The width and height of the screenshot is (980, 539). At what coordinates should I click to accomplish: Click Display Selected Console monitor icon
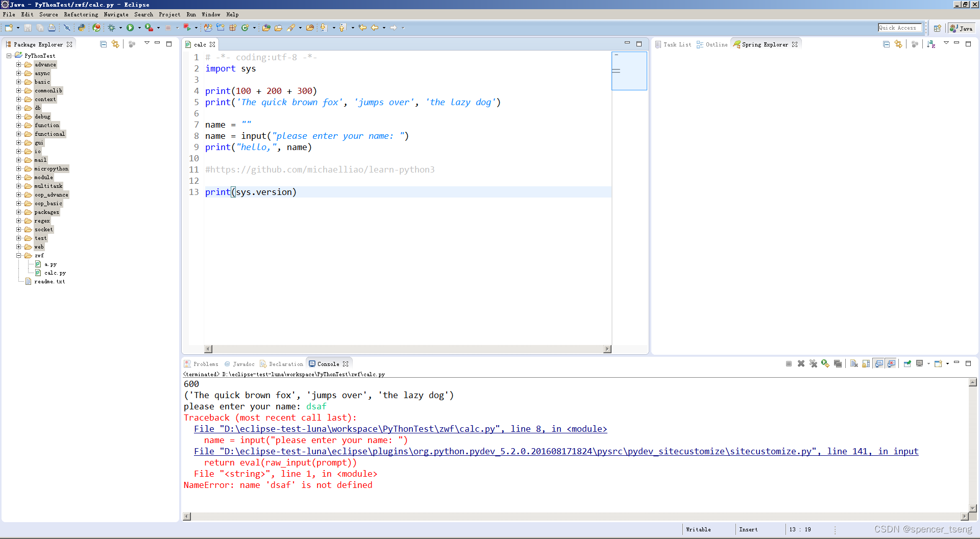point(920,363)
